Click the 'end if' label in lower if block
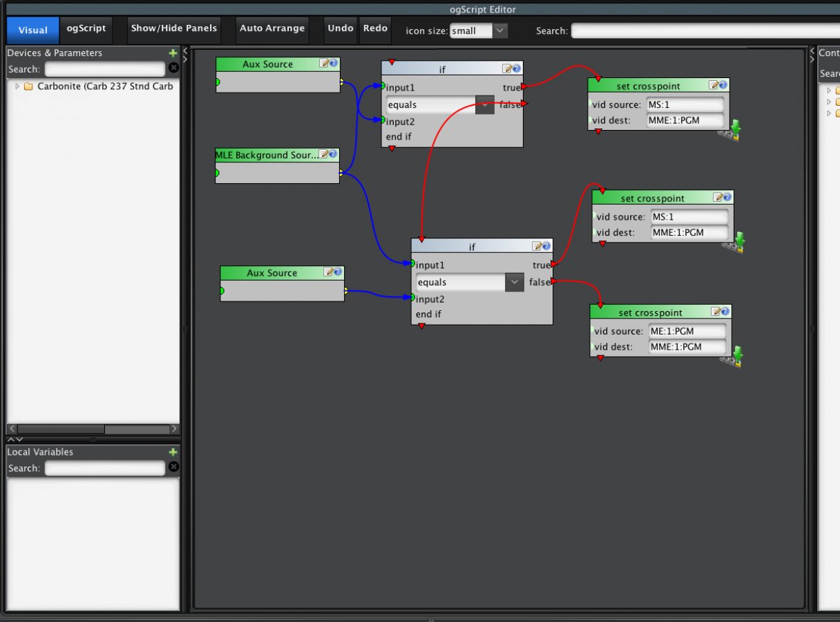 click(428, 314)
